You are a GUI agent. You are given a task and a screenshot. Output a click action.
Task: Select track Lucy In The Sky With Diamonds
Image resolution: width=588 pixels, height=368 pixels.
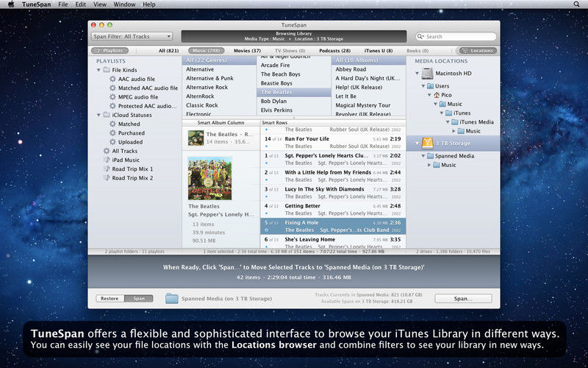coord(333,193)
